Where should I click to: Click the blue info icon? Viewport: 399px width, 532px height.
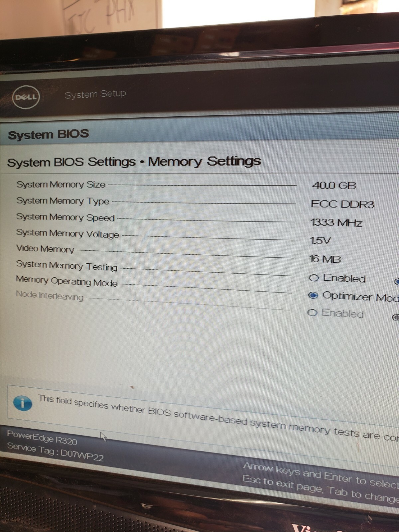click(23, 403)
